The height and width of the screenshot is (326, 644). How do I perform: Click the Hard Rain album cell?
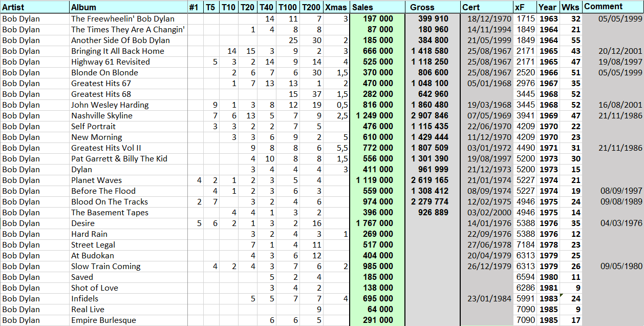128,234
